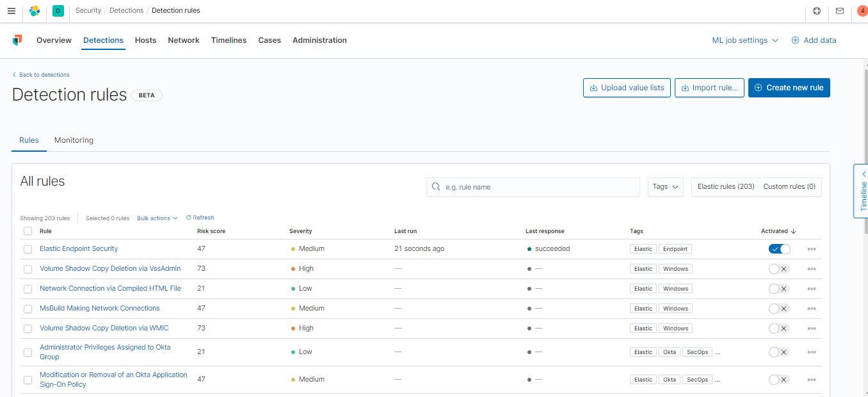Switch to the Monitoring tab
The width and height of the screenshot is (868, 397).
[x=73, y=140]
